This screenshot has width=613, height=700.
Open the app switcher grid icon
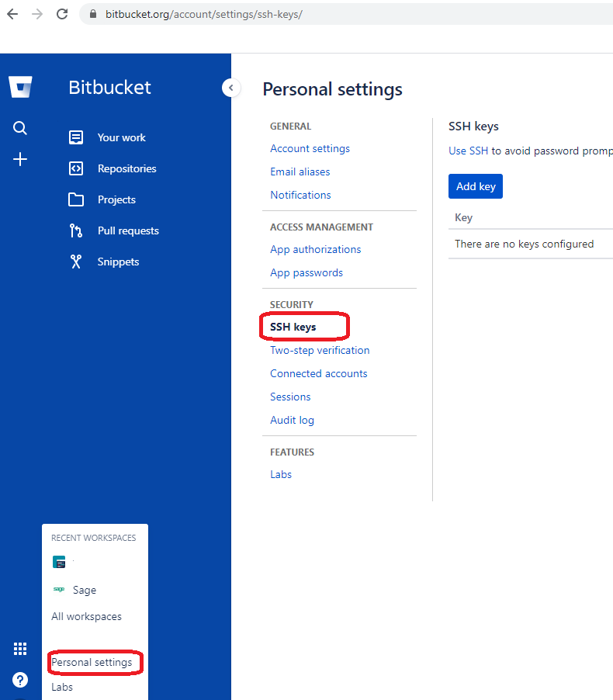coord(20,649)
